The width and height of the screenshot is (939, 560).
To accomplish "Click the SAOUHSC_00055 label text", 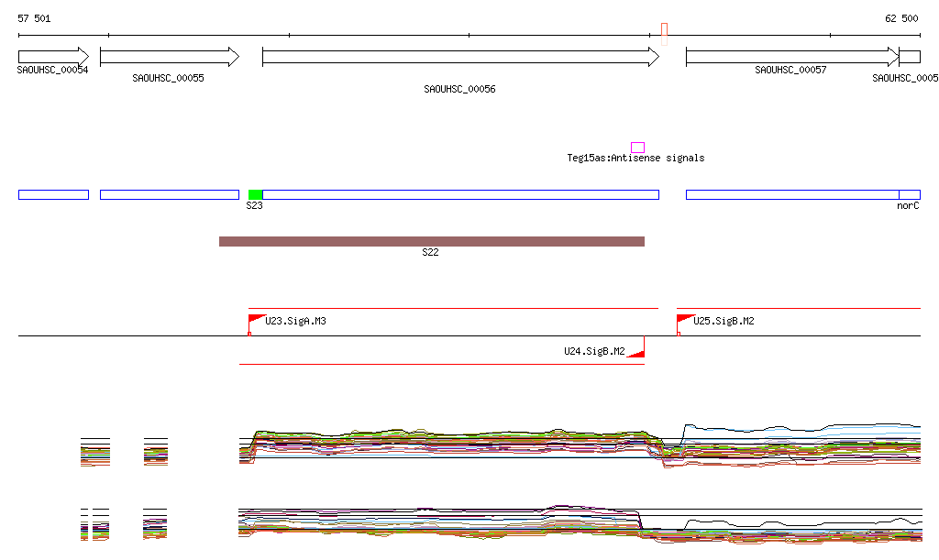I will pyautogui.click(x=169, y=78).
